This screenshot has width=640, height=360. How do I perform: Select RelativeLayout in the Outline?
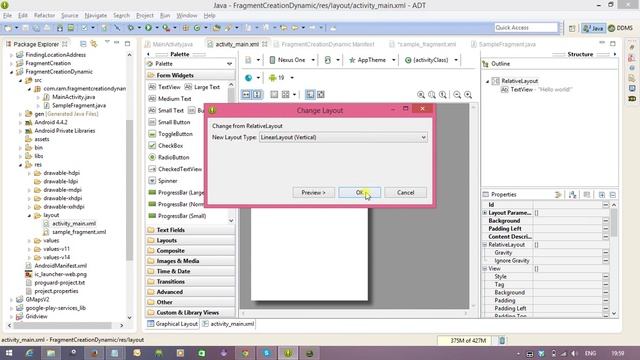tap(519, 81)
